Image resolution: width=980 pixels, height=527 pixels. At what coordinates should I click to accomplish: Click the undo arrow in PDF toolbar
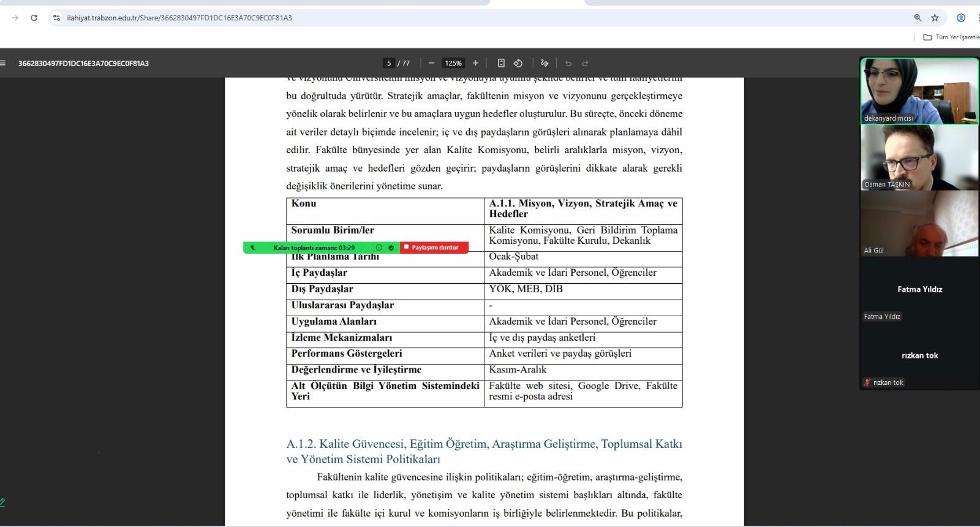pos(568,63)
